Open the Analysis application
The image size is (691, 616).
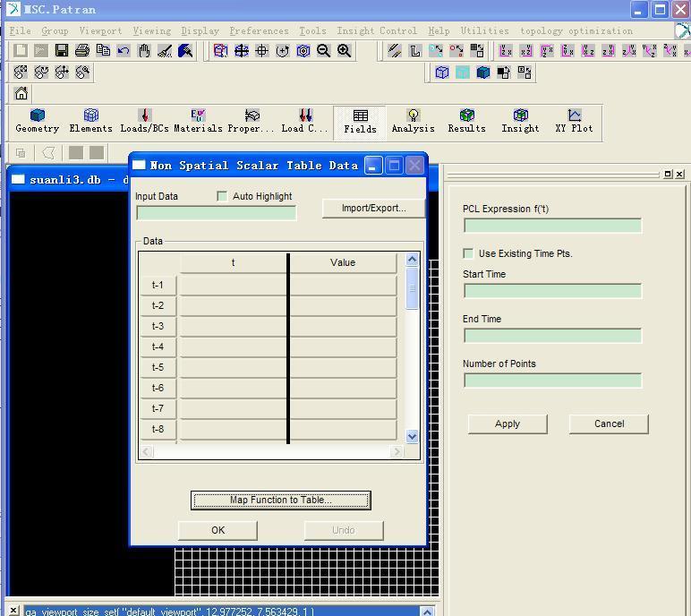(x=413, y=121)
